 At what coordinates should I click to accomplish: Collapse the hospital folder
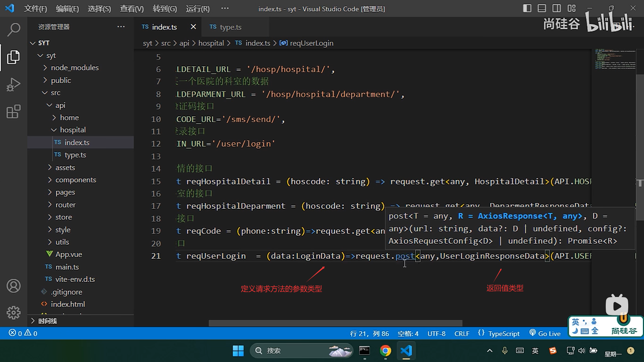click(72, 130)
